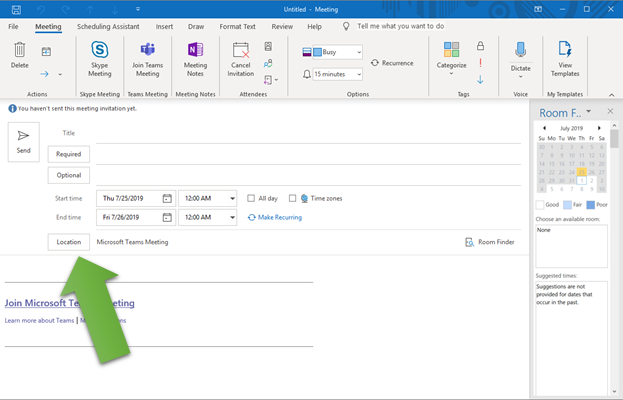Mark meeting as Private with lock icon
This screenshot has height=400, width=623.
[x=480, y=46]
